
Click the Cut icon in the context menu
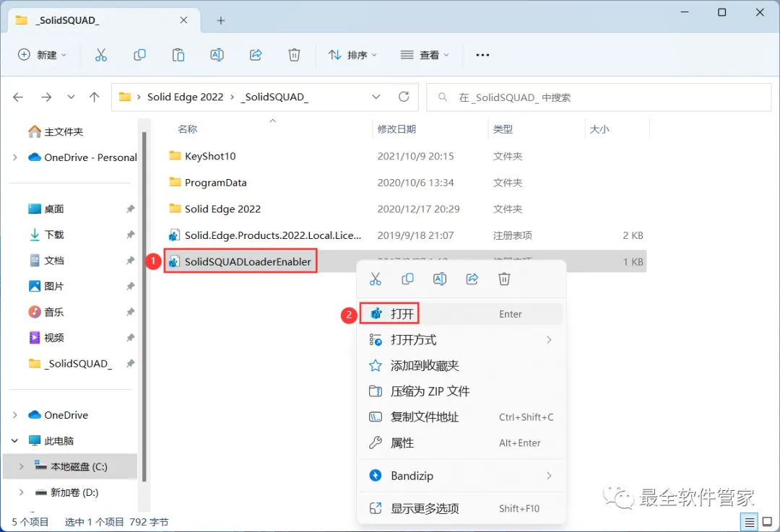tap(376, 279)
